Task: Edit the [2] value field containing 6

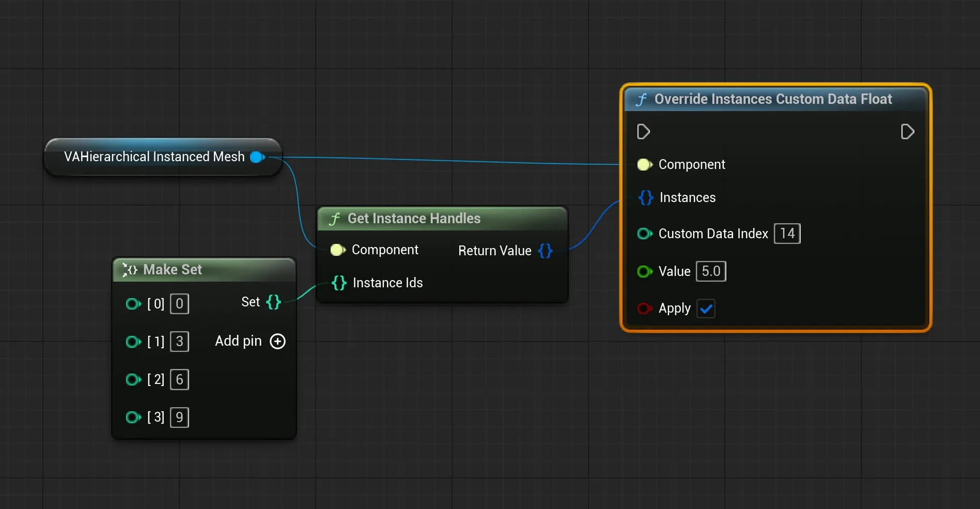Action: [x=179, y=380]
